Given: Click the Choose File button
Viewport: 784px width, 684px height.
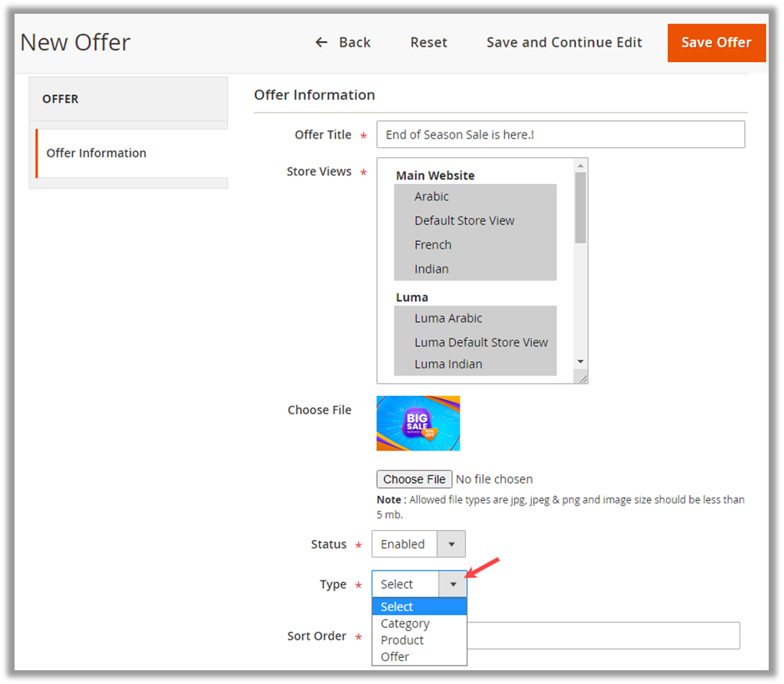Looking at the screenshot, I should [x=414, y=479].
